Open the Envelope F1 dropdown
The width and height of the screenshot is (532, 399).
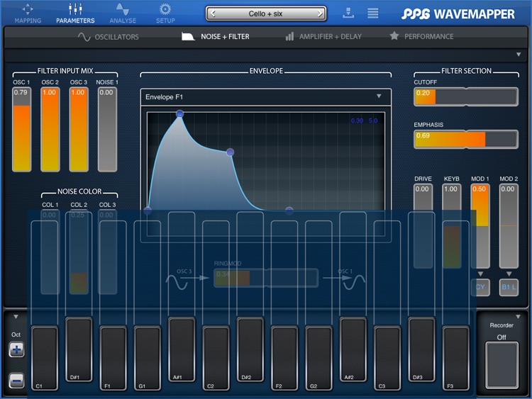266,97
